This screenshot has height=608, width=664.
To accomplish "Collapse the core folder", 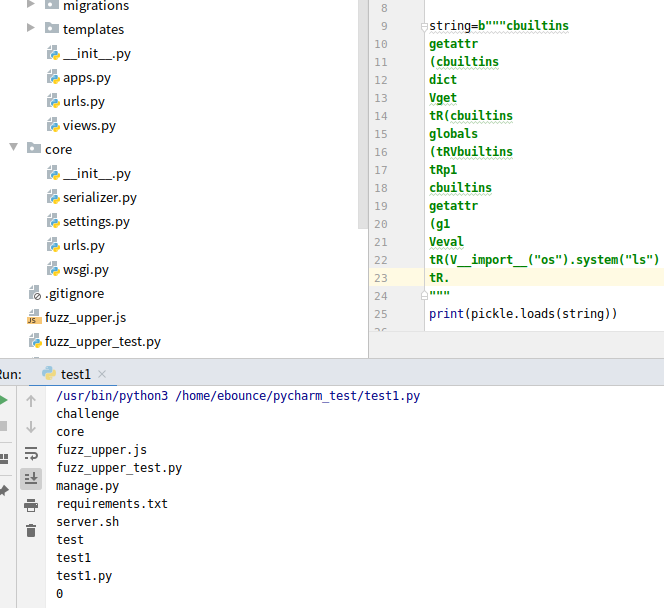I will tap(14, 149).
